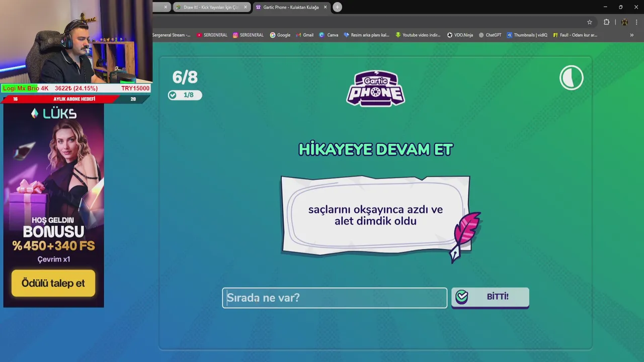Restore down the browser window
Viewport: 644px width, 362px height.
pyautogui.click(x=621, y=7)
